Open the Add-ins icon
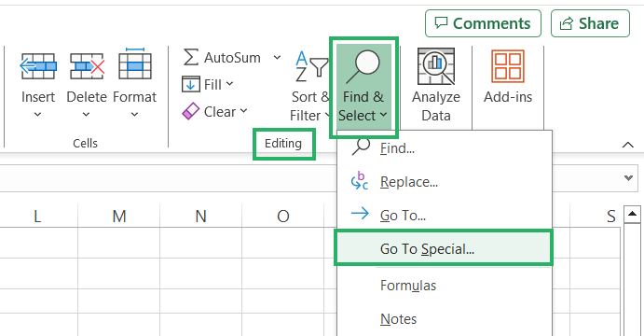This screenshot has height=336, width=644. pyautogui.click(x=508, y=66)
